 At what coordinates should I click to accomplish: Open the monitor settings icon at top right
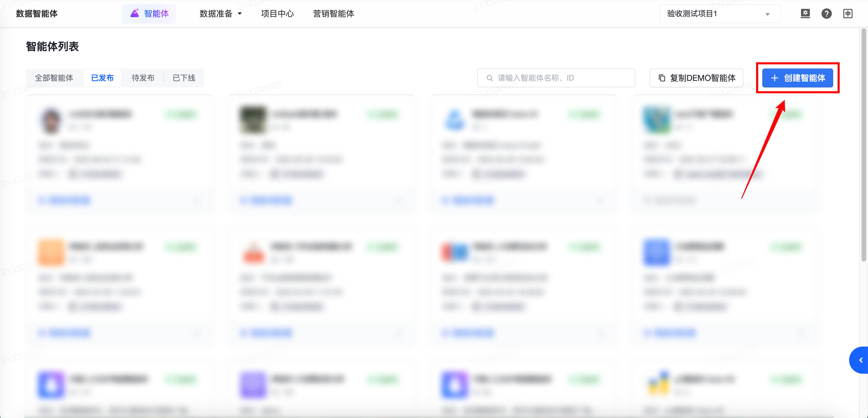tap(805, 14)
